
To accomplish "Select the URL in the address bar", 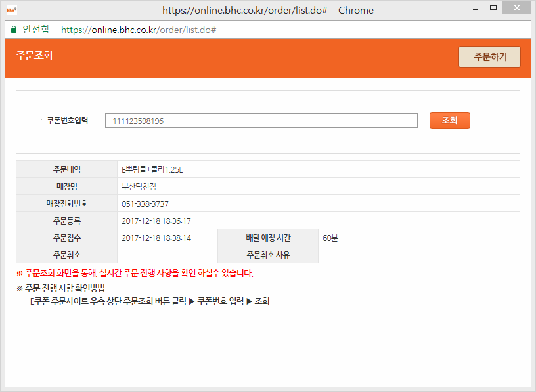I will pos(139,30).
